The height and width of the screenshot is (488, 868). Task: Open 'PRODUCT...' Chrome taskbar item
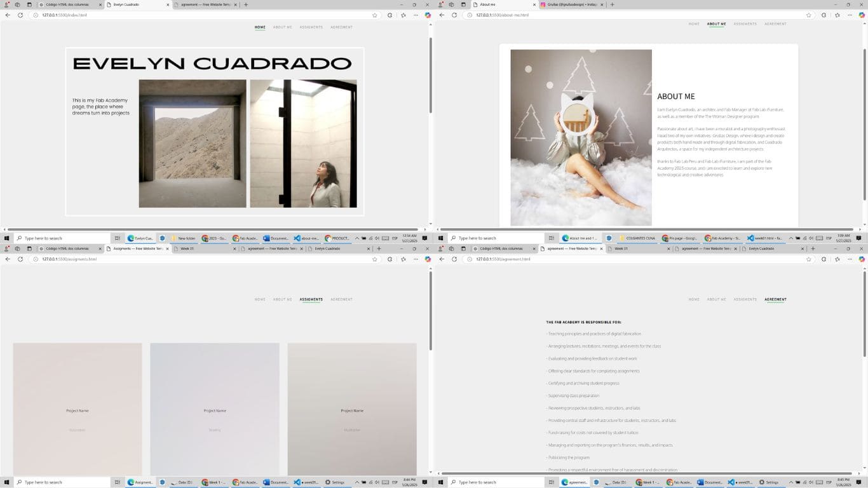pyautogui.click(x=337, y=238)
